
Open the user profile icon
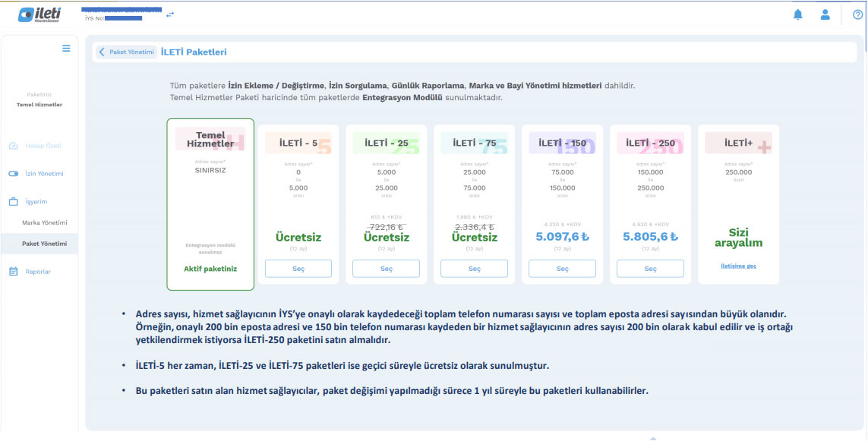[825, 15]
